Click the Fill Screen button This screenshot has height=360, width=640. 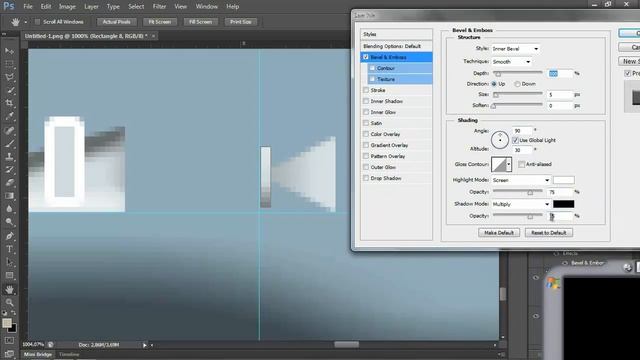pyautogui.click(x=200, y=22)
